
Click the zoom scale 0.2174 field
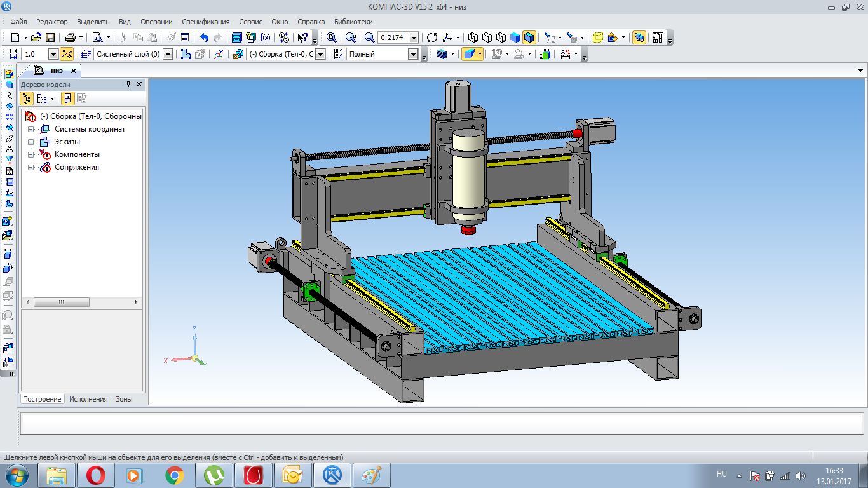click(x=392, y=37)
